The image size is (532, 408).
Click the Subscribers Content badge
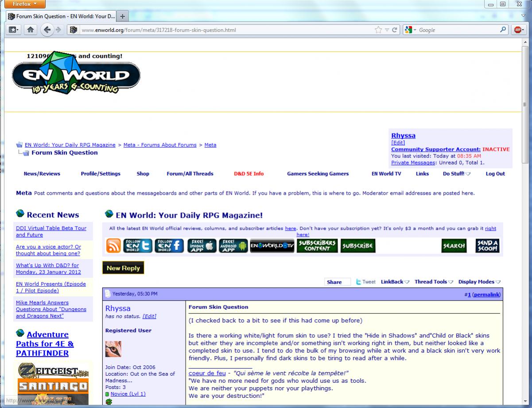[317, 246]
